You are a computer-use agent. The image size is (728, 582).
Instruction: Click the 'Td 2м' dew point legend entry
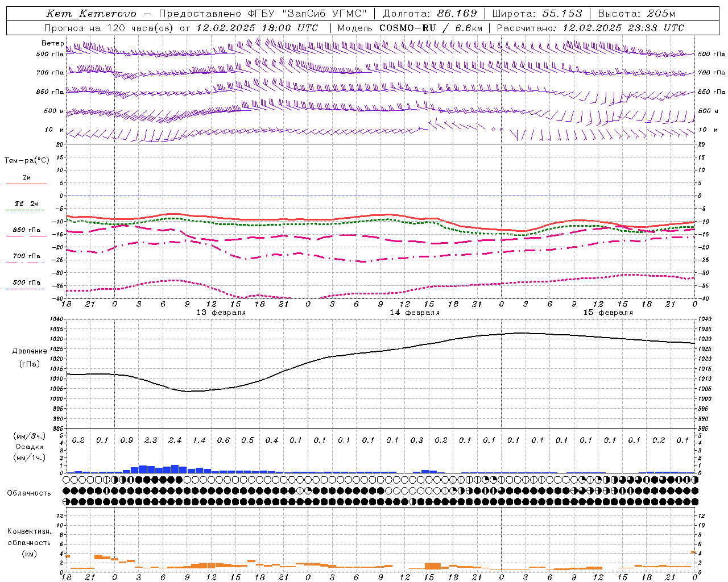pyautogui.click(x=26, y=203)
